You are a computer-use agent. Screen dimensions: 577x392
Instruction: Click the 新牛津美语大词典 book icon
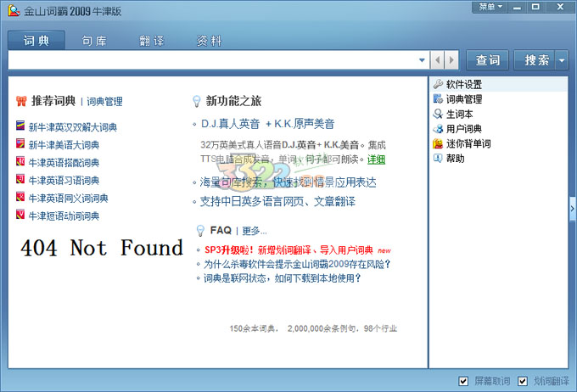coord(20,143)
